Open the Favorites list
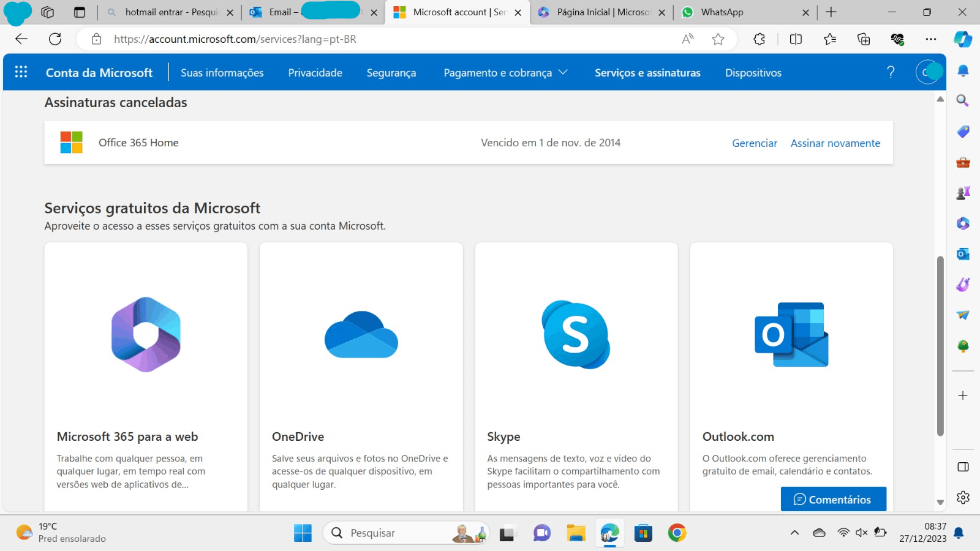The height and width of the screenshot is (551, 980). pyautogui.click(x=830, y=39)
